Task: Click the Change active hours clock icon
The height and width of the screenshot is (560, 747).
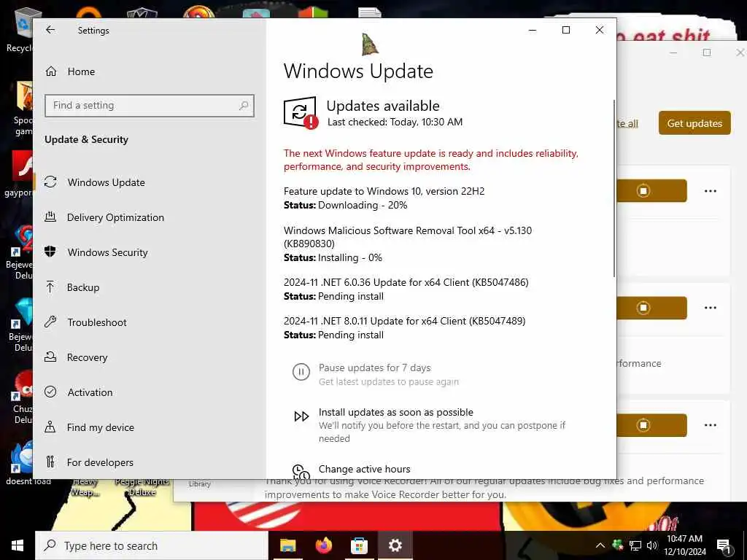Action: coord(301,472)
